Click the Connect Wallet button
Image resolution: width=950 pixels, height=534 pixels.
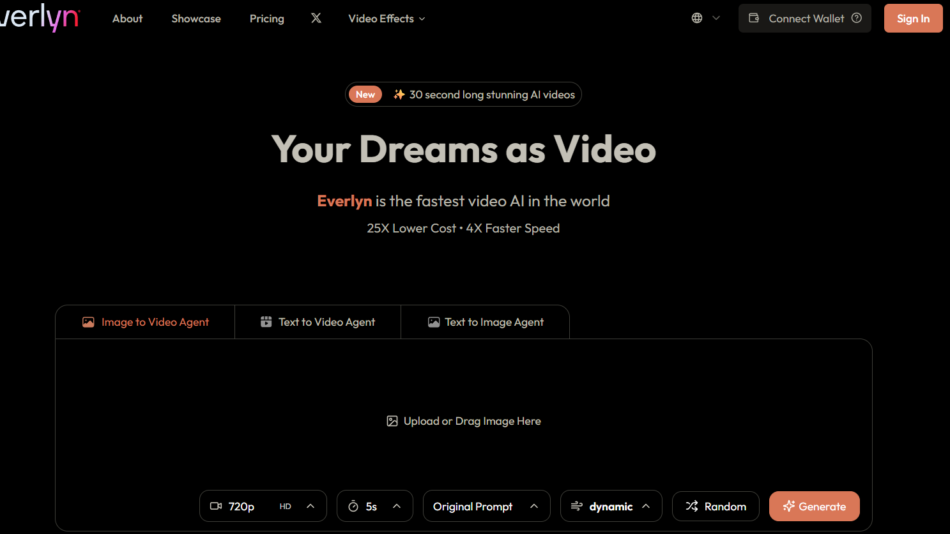(805, 18)
